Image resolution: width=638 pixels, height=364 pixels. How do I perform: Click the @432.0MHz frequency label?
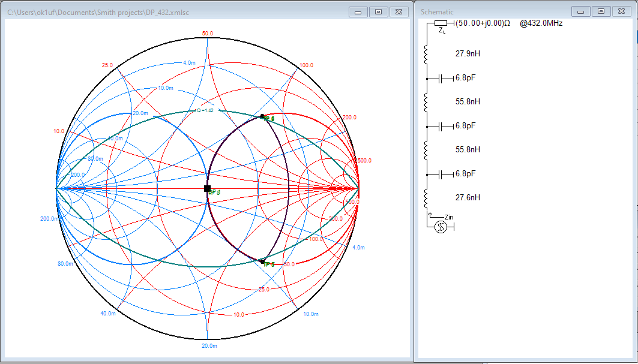[541, 23]
